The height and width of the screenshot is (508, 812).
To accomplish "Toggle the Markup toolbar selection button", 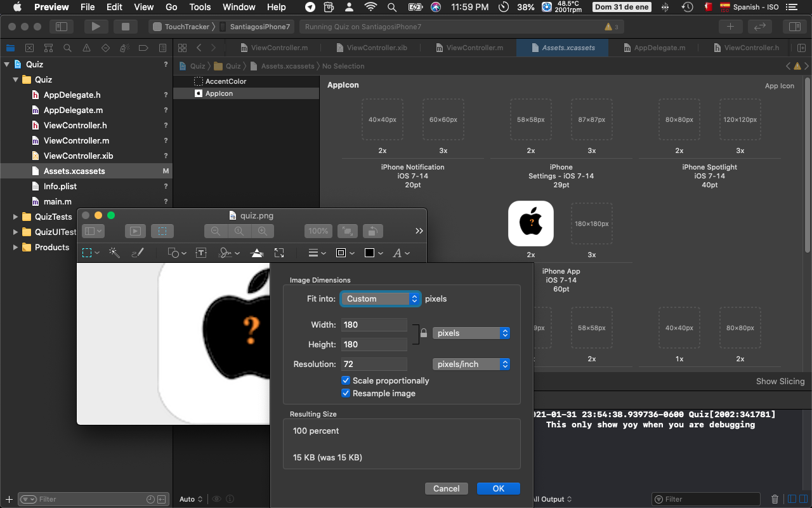I will (162, 231).
